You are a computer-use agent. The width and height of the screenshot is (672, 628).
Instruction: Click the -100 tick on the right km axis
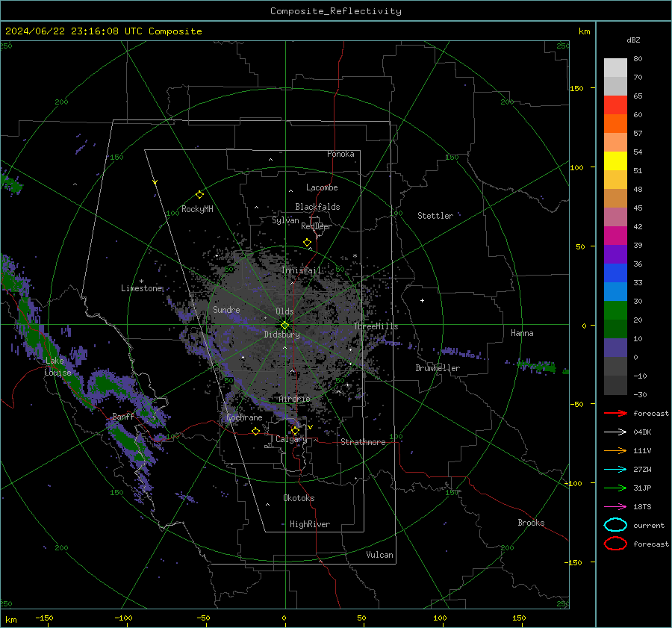573,483
